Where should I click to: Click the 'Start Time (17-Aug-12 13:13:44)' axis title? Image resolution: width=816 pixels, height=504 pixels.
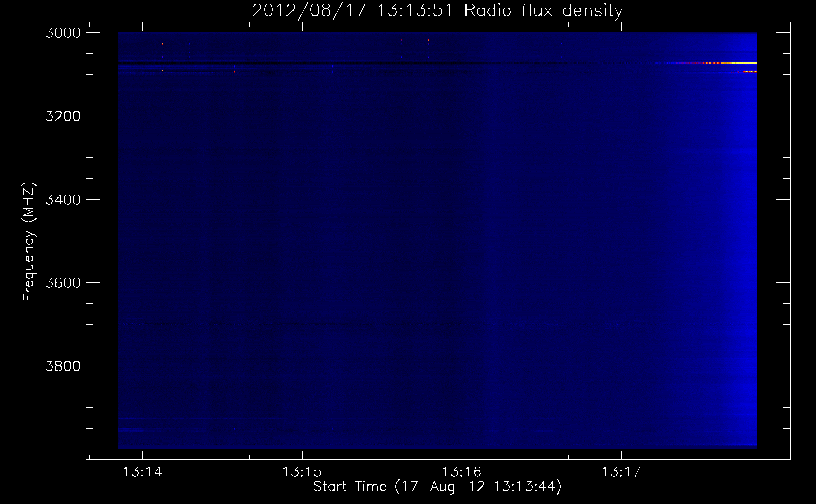pos(437,487)
